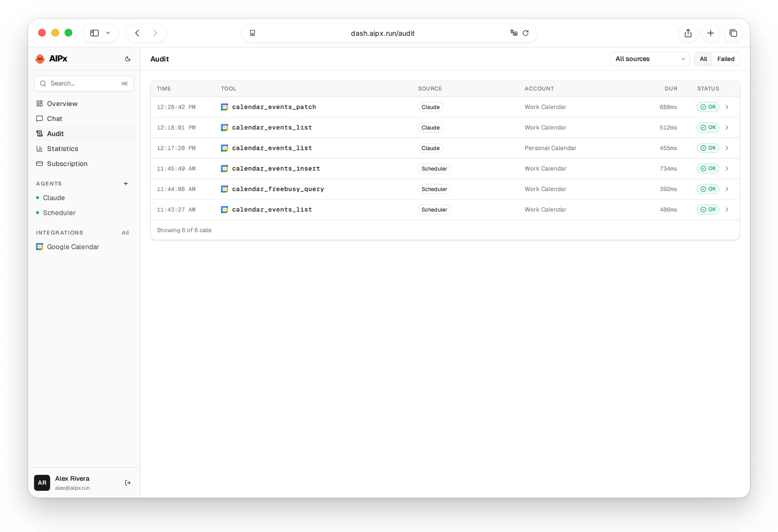Image resolution: width=778 pixels, height=532 pixels.
Task: Open Subscription in the sidebar
Action: pyautogui.click(x=85, y=164)
